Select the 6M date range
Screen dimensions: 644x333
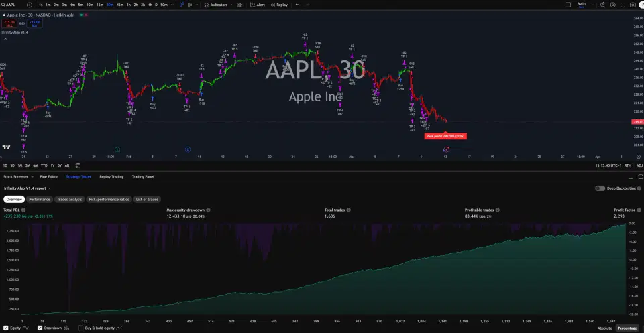[x=36, y=165]
